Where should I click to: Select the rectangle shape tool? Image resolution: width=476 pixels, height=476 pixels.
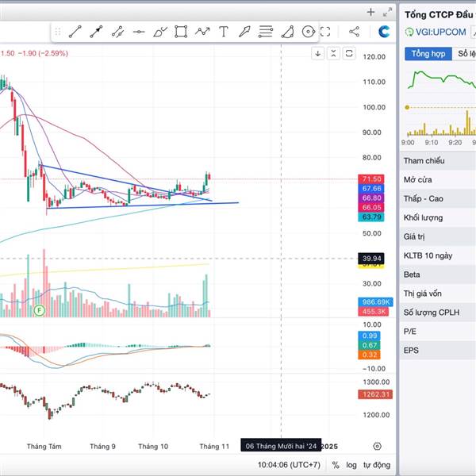181,32
